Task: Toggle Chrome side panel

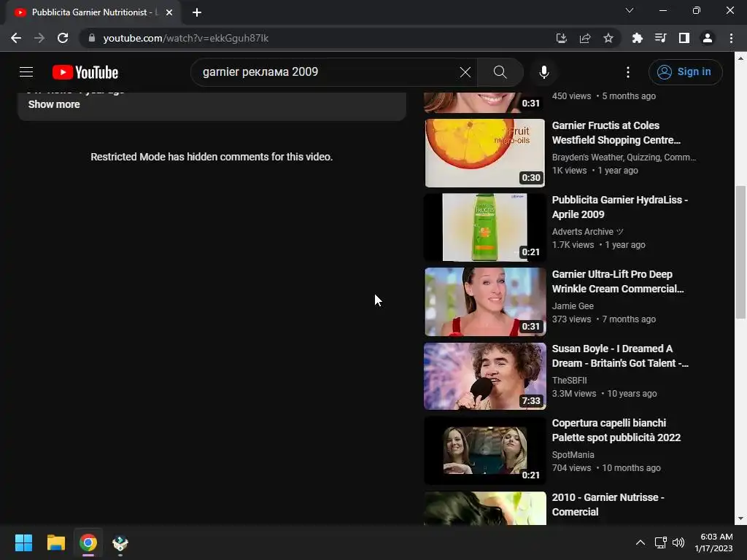Action: pyautogui.click(x=684, y=38)
